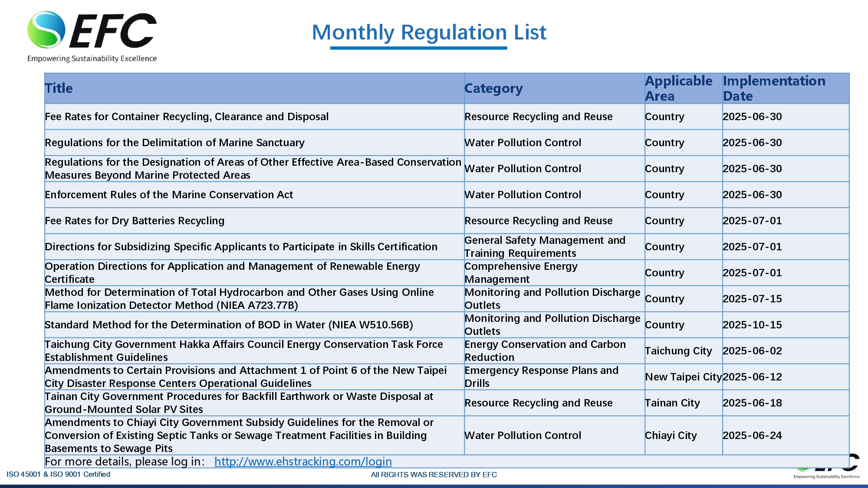Click 'Empowering Sustainability Excellence' tagline under the logo
Viewport: 868px width, 488px height.
pyautogui.click(x=92, y=59)
